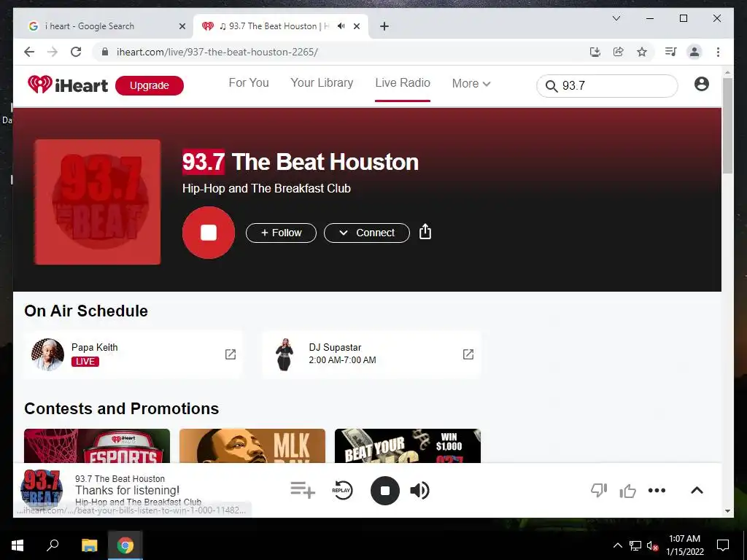The height and width of the screenshot is (560, 747).
Task: Open Papa Keith's external link icon
Action: [x=231, y=354]
